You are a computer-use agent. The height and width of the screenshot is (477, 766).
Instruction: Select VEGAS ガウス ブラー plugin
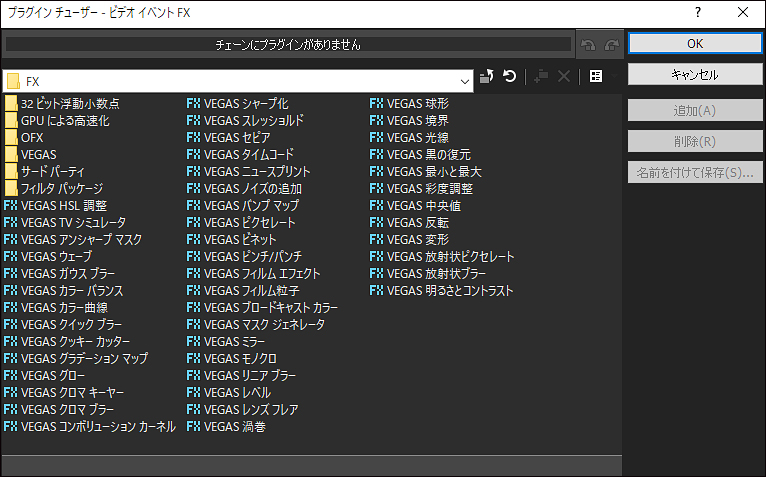[59, 274]
